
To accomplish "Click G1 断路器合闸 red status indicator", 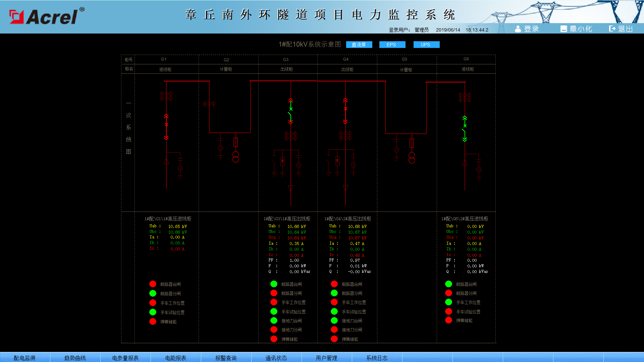I will [153, 284].
